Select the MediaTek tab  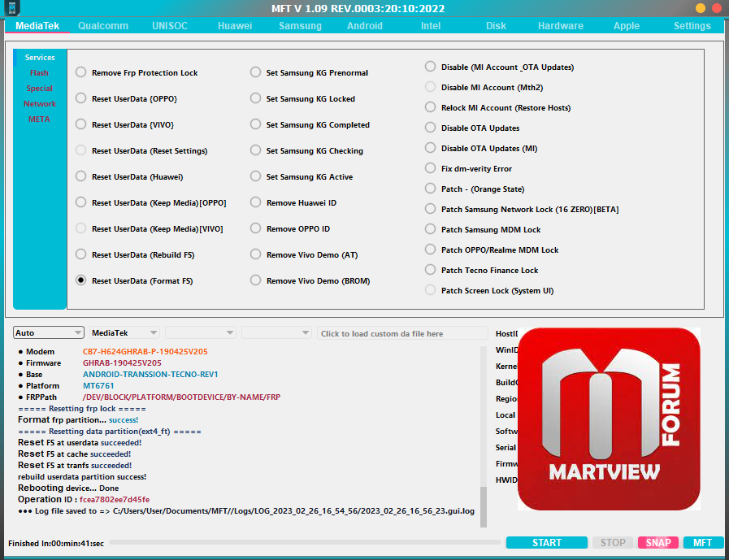tap(37, 26)
